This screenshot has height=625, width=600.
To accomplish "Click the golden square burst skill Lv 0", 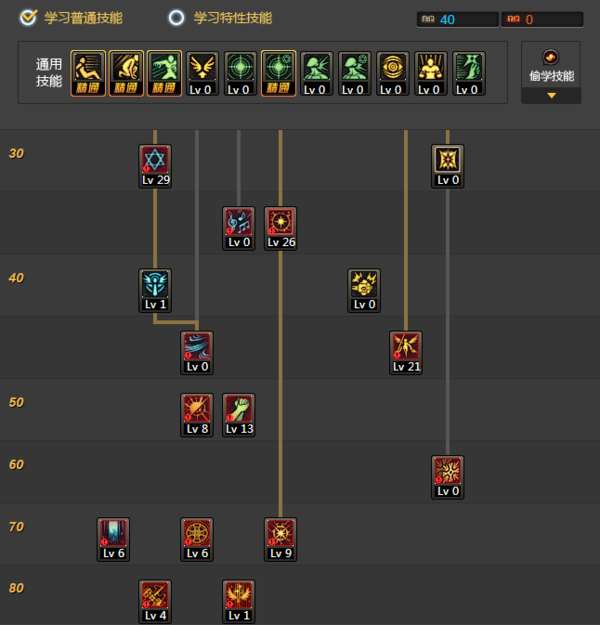I will coord(447,166).
